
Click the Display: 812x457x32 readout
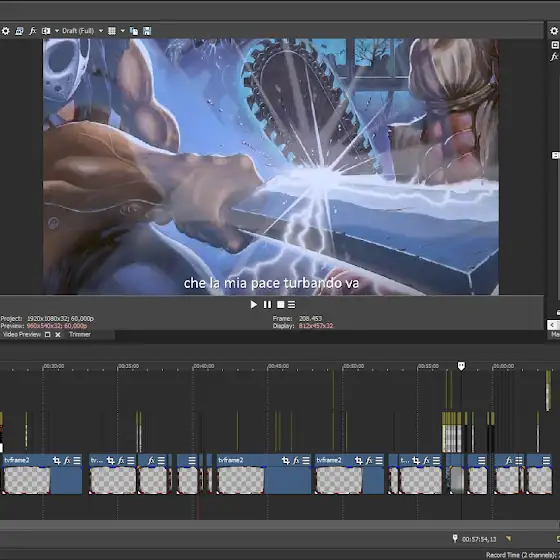(303, 326)
